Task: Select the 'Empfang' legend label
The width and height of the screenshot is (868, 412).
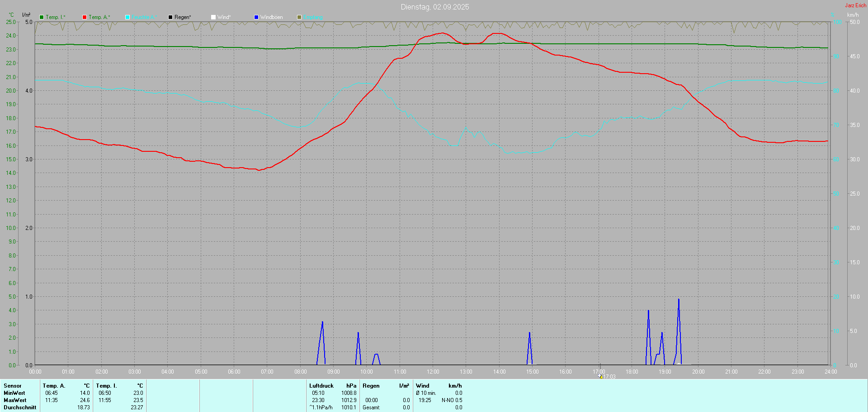Action: (x=313, y=17)
